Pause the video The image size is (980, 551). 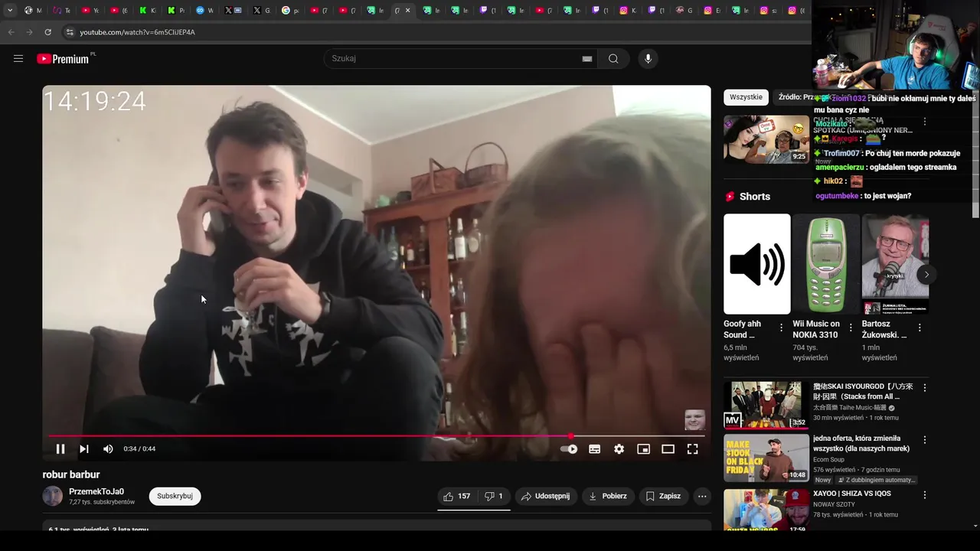click(x=60, y=449)
